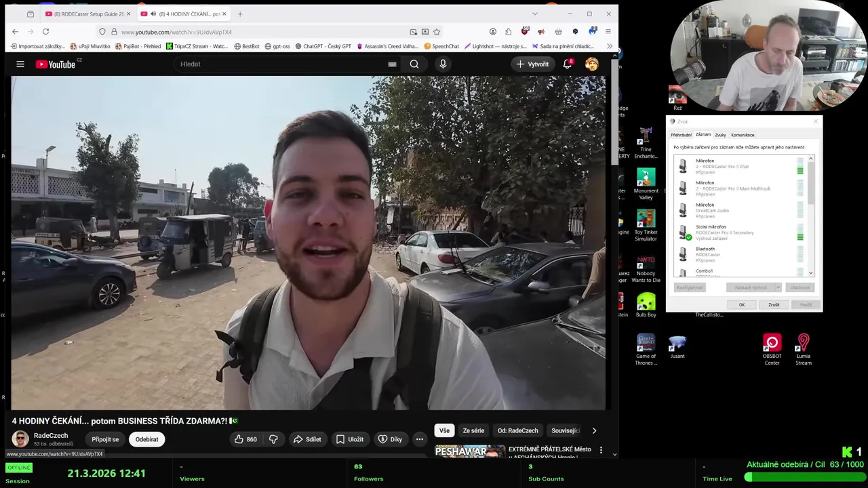Open the BestBot bookmark
Image resolution: width=868 pixels, height=488 pixels.
pos(247,46)
